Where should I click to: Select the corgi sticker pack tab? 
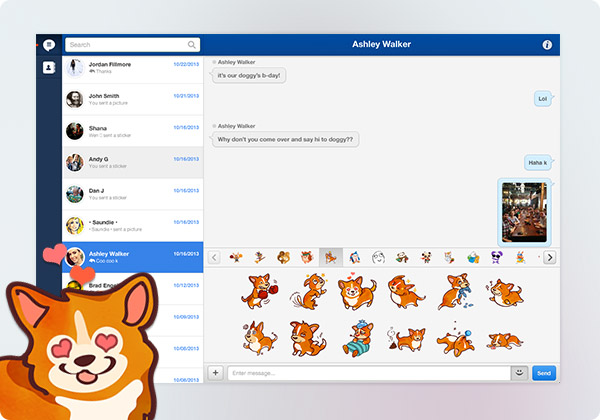pyautogui.click(x=331, y=257)
